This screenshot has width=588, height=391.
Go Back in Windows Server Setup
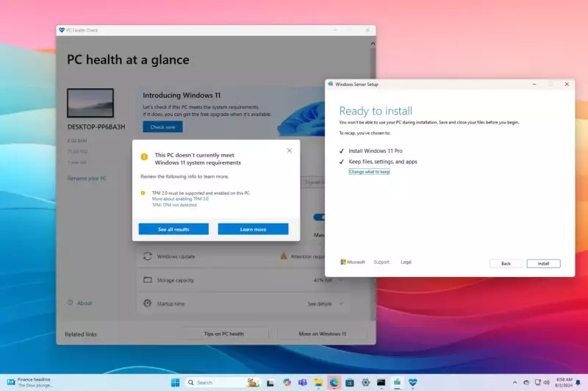[x=506, y=264]
